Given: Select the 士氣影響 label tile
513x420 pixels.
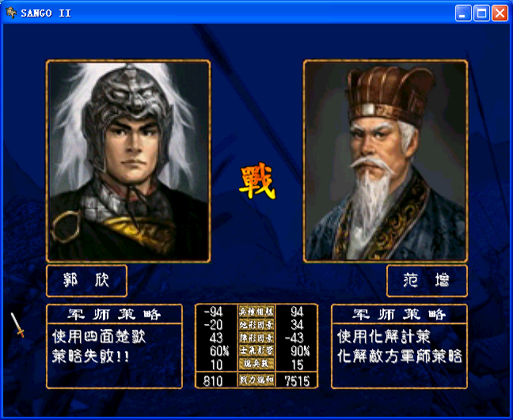Looking at the screenshot, I should [256, 351].
